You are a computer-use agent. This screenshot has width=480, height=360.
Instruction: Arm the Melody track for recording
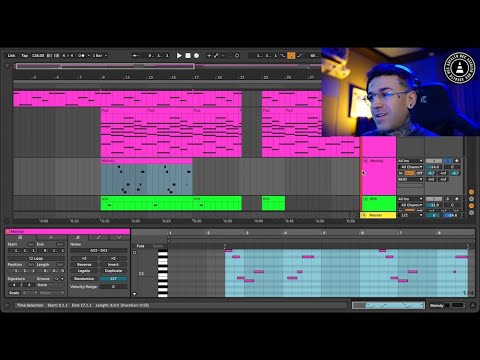coord(457,161)
